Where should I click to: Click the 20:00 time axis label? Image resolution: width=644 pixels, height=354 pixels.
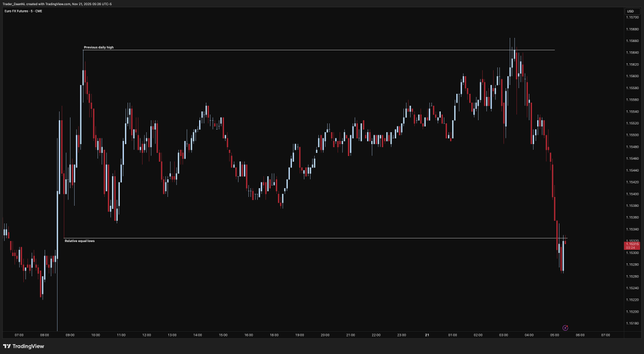click(x=325, y=335)
